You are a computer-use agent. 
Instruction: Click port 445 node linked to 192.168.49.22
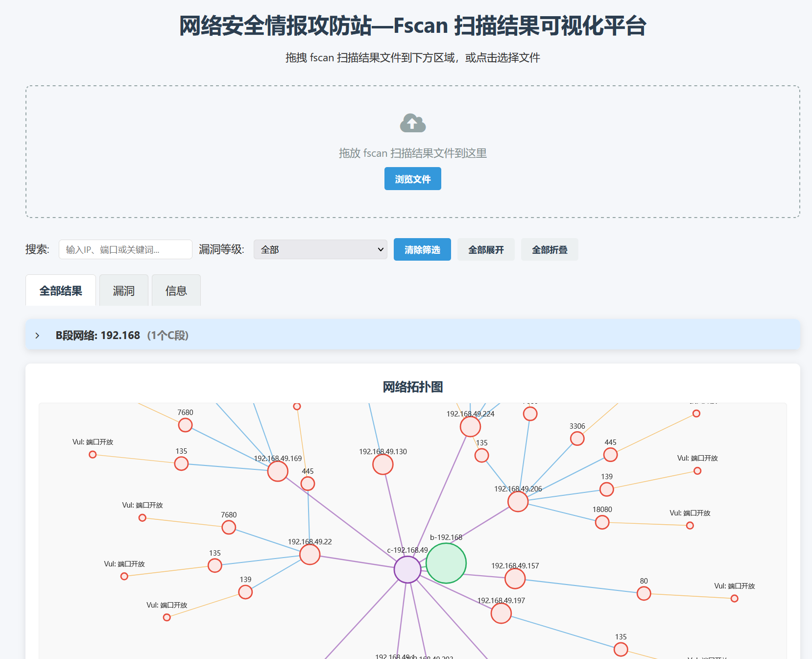[x=308, y=484]
